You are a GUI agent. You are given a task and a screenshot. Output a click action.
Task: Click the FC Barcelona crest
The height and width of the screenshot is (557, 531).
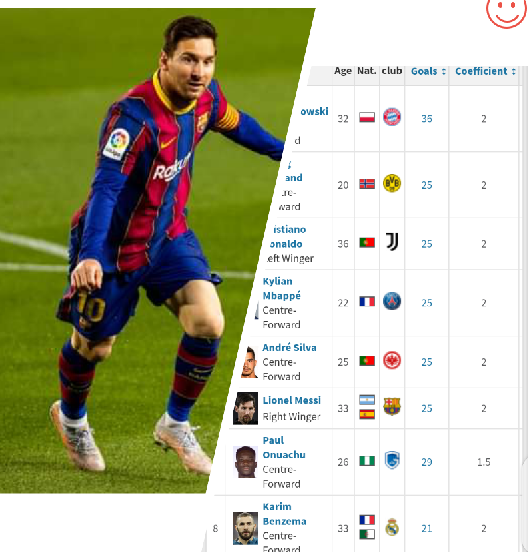pyautogui.click(x=392, y=407)
